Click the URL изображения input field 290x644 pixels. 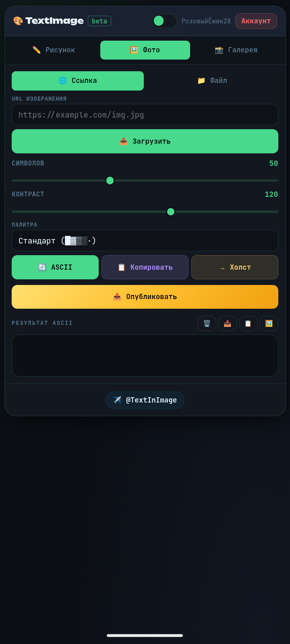click(145, 115)
